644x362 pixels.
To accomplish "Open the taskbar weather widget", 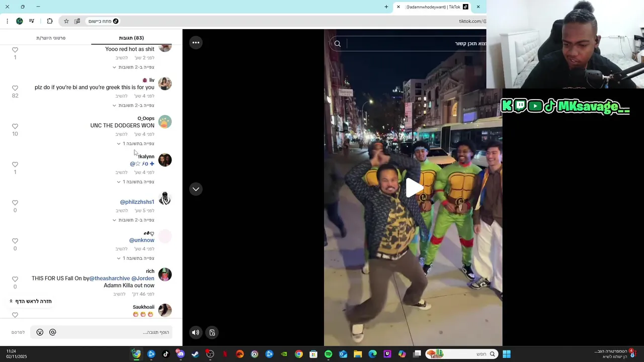I will click(x=615, y=354).
